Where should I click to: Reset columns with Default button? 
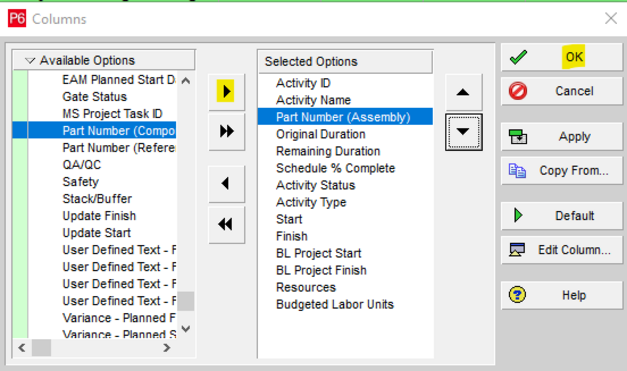[x=562, y=216]
